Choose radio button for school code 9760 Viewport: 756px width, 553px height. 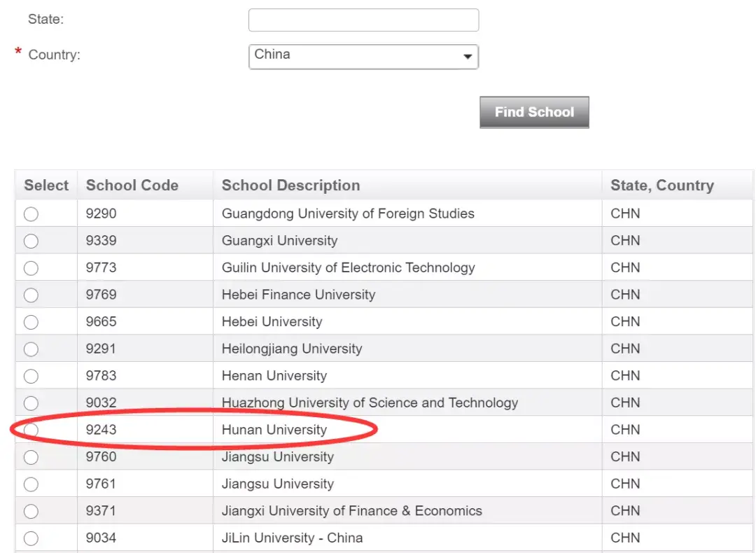31,457
